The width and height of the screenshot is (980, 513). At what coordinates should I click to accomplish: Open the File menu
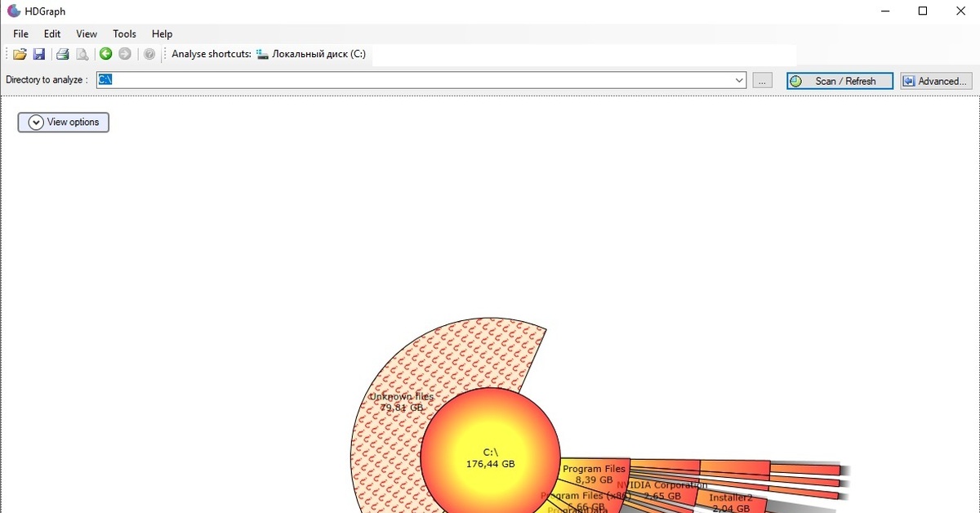pos(20,33)
